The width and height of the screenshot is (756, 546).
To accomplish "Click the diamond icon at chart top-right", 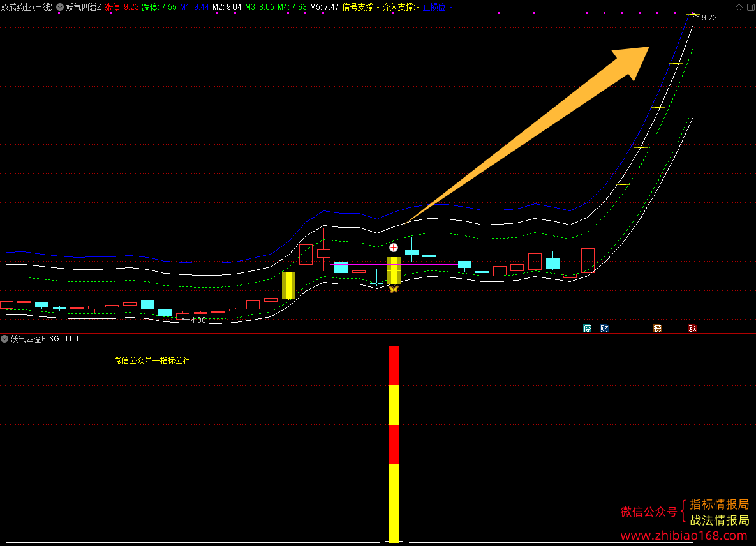I will pos(739,7).
